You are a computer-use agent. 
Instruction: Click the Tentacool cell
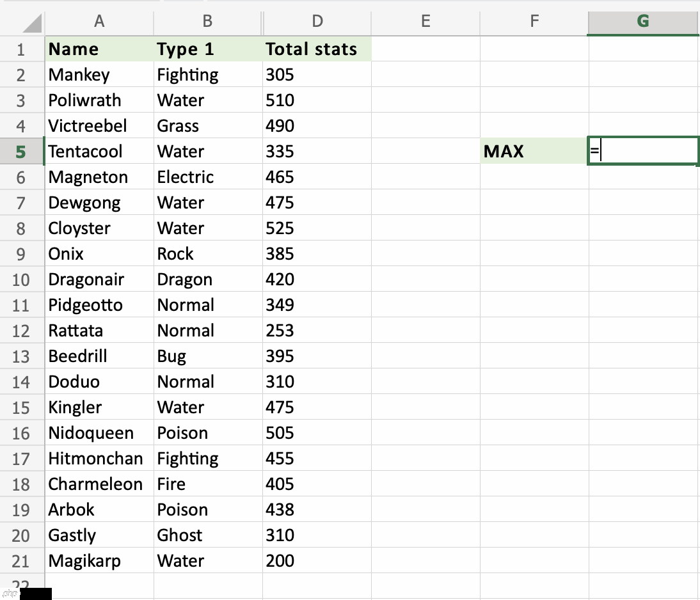tap(99, 152)
